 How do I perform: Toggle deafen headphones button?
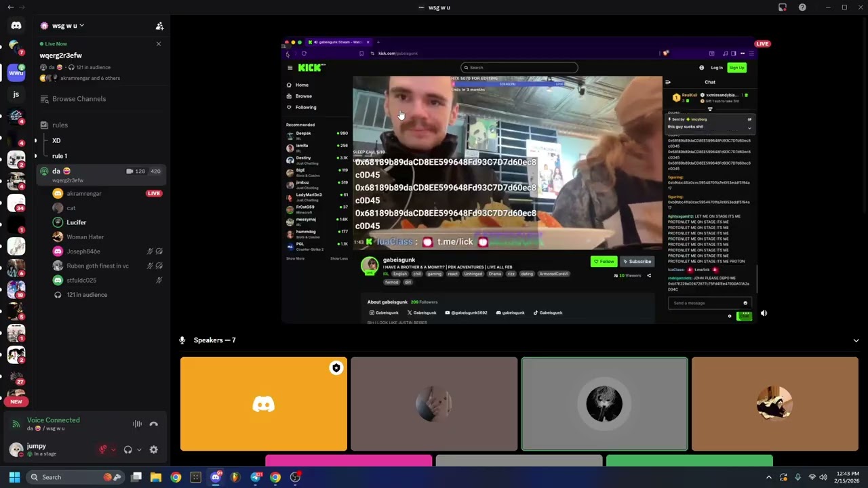point(127,449)
